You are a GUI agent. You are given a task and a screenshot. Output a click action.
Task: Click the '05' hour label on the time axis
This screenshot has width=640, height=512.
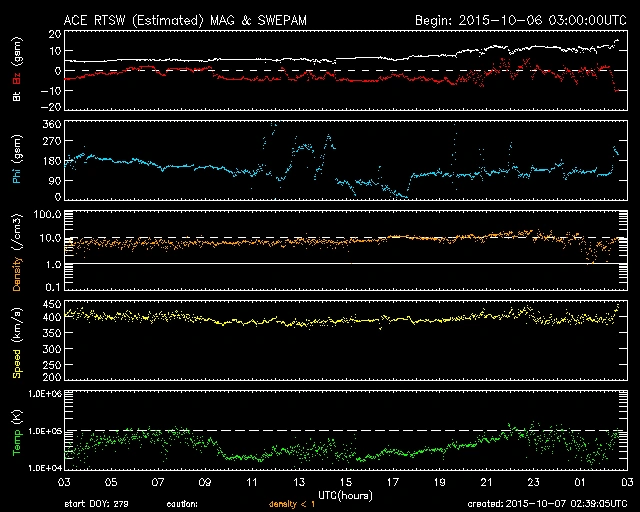tap(111, 482)
